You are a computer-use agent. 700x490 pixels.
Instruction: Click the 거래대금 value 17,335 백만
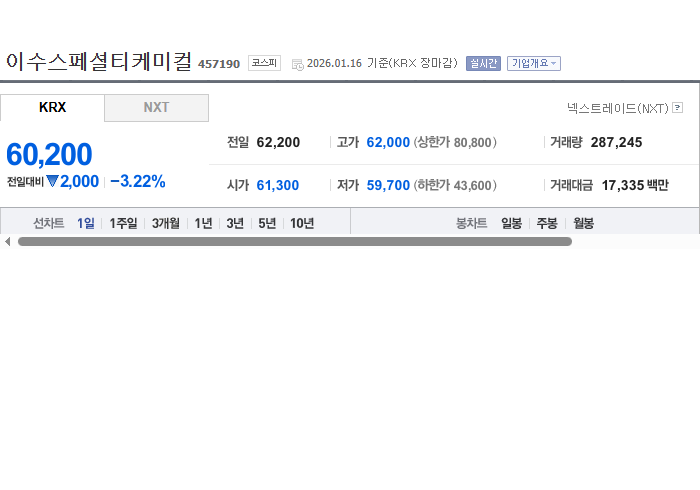pos(635,185)
